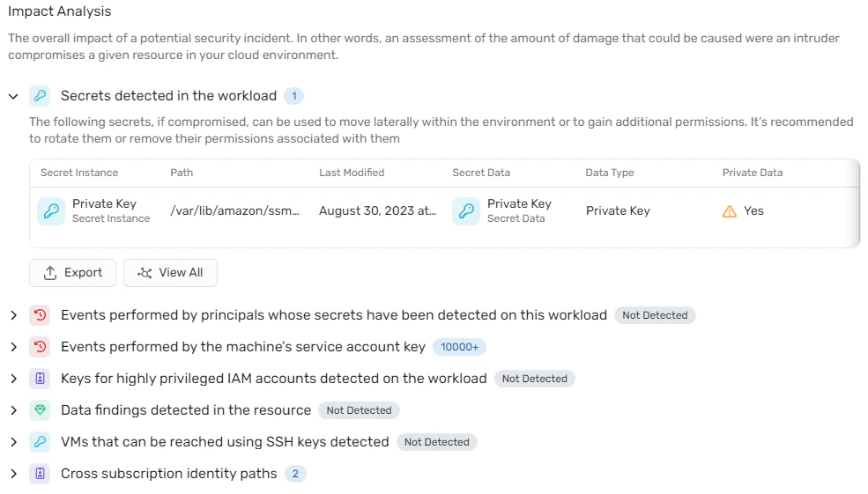Click the green diamond Data findings icon
This screenshot has height=494, width=868.
[40, 410]
